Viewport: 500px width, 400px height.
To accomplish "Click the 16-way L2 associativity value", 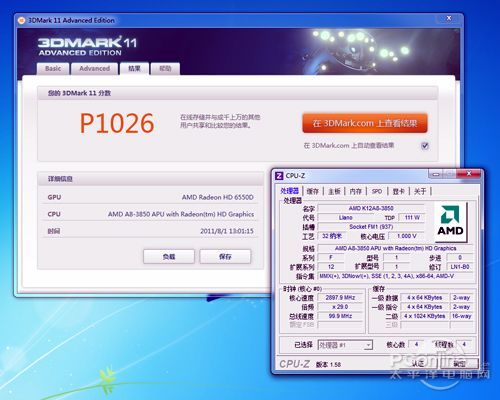I will click(x=461, y=316).
